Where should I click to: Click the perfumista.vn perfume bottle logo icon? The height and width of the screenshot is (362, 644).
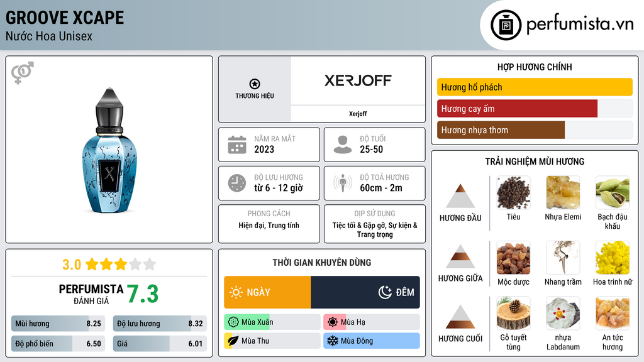click(x=505, y=25)
